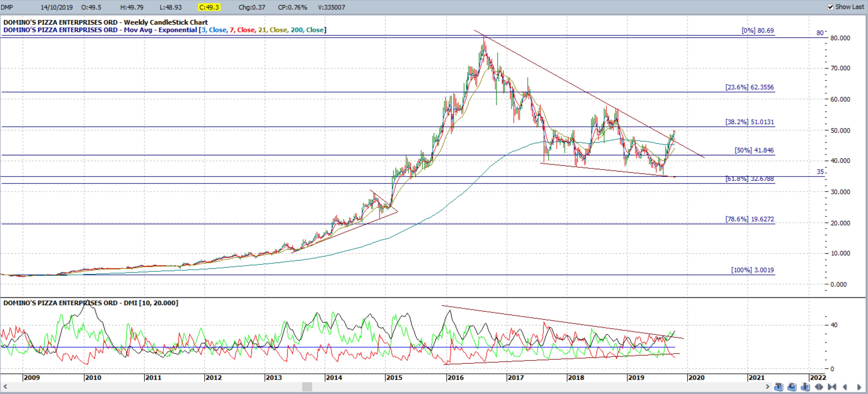Click the Mov Avg - Exponential legend title
This screenshot has height=394, width=868.
[x=160, y=30]
